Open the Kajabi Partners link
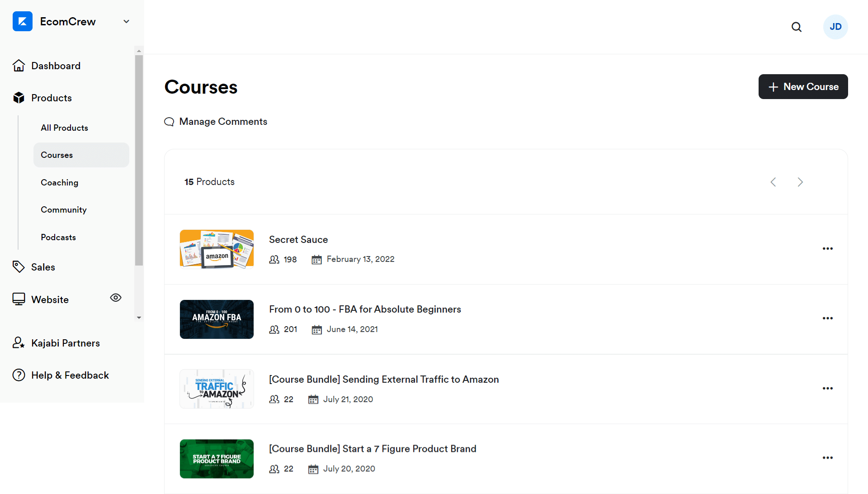Image resolution: width=868 pixels, height=494 pixels. (66, 343)
